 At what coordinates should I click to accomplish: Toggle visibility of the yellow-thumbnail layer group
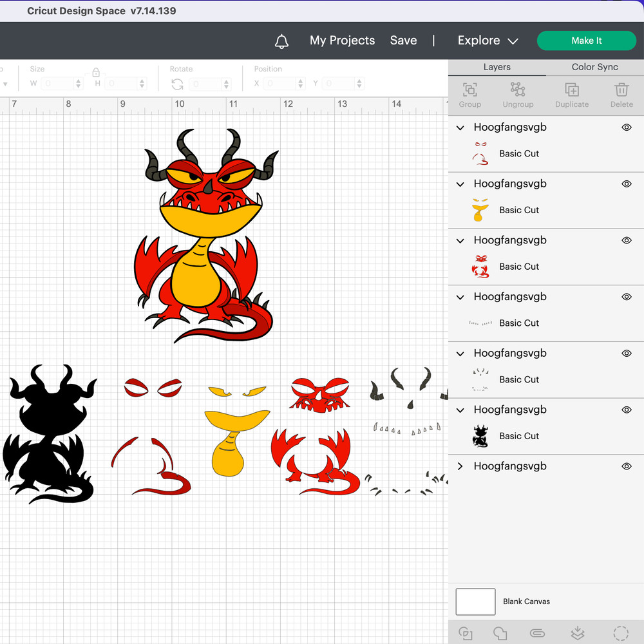(x=626, y=184)
